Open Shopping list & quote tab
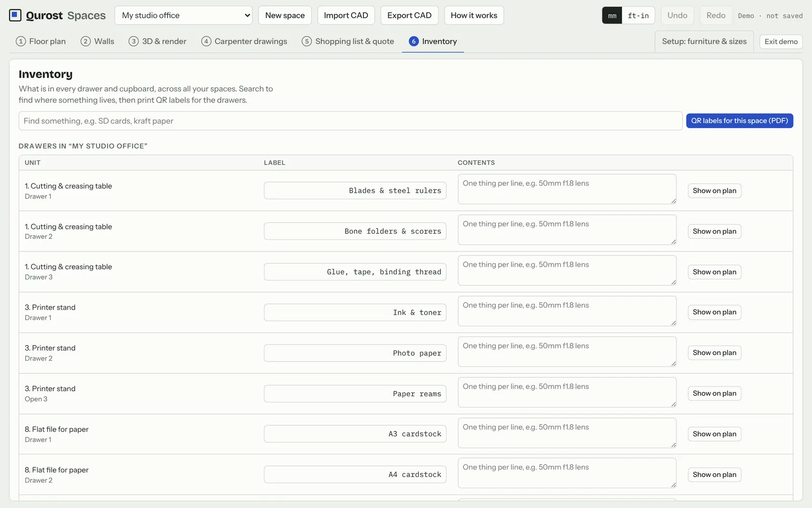 [x=348, y=42]
